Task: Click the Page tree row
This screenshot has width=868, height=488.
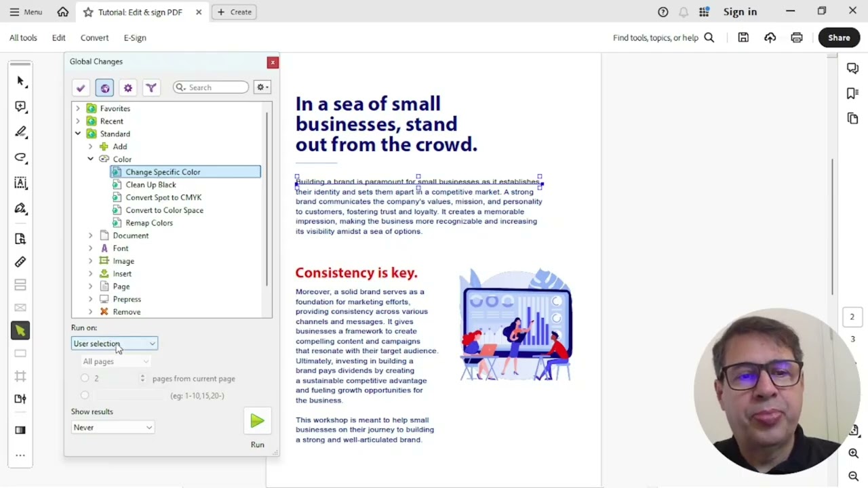Action: 121,287
